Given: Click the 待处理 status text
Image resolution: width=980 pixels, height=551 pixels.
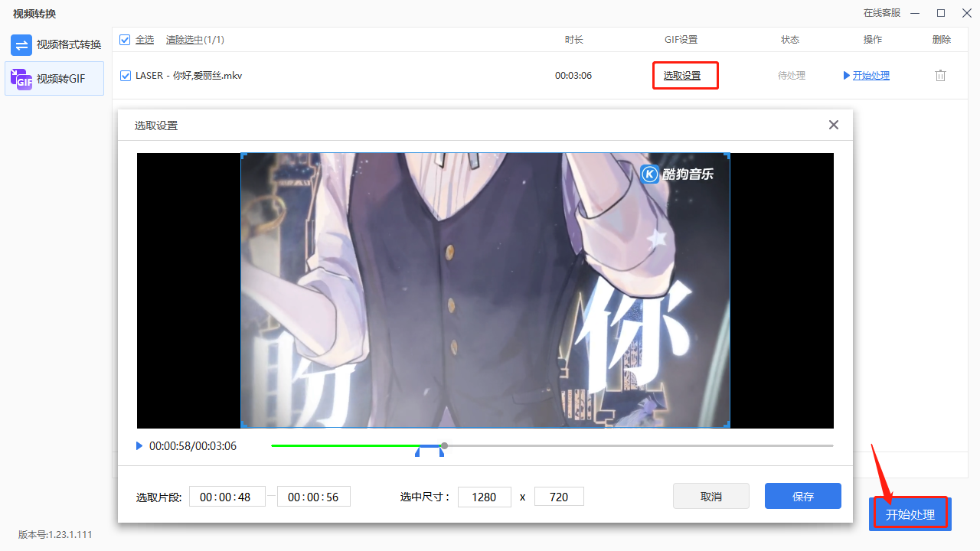Looking at the screenshot, I should pos(792,76).
